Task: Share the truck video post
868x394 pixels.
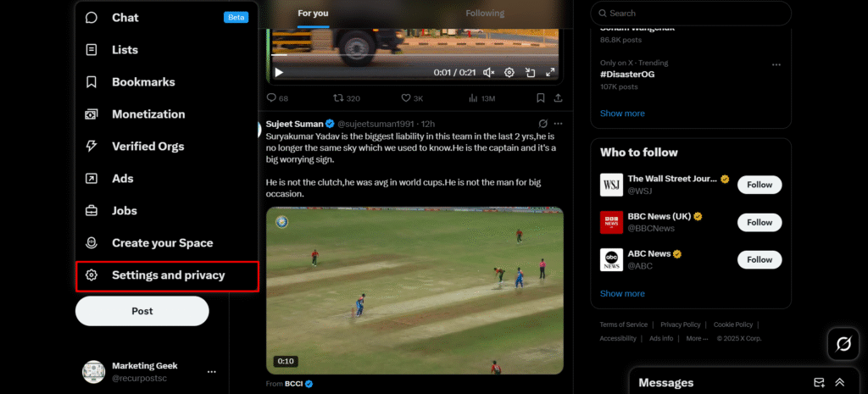Action: (558, 98)
